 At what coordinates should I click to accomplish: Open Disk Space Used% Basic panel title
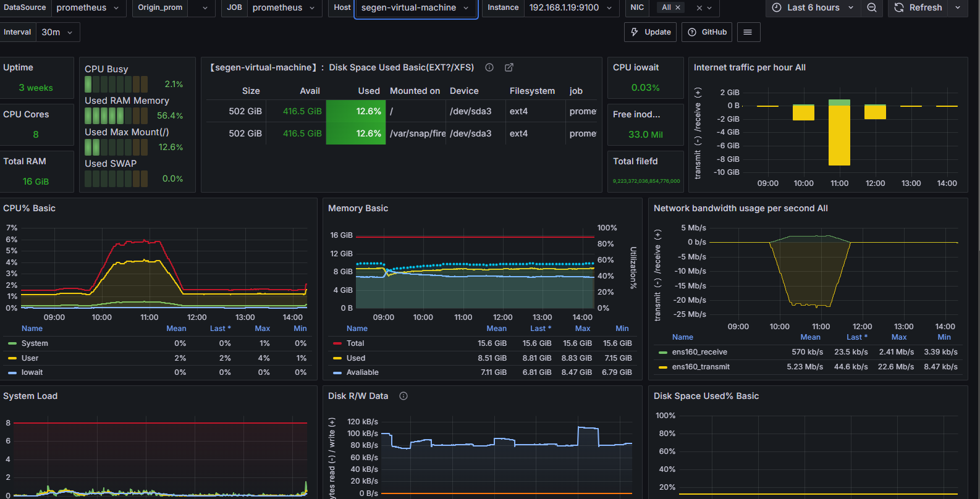(x=706, y=396)
